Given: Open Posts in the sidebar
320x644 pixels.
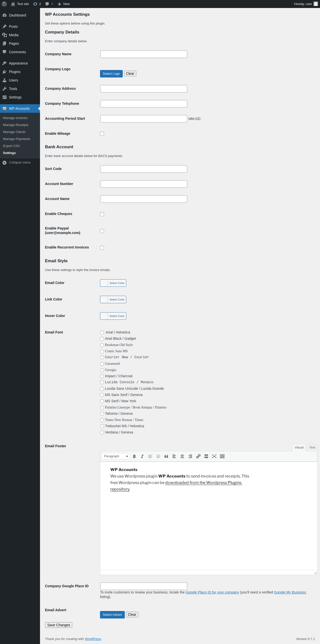Looking at the screenshot, I should click(20, 26).
